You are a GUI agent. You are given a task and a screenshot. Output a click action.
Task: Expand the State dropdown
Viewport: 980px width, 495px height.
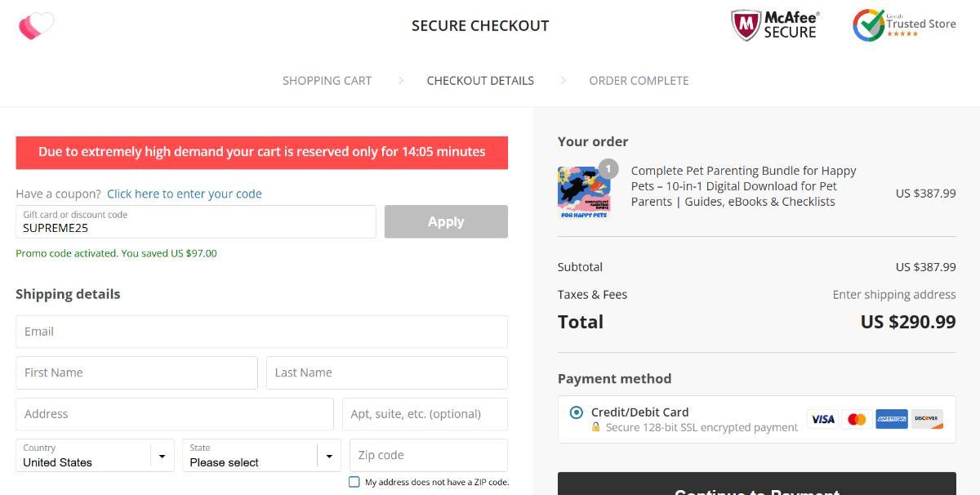pos(261,456)
